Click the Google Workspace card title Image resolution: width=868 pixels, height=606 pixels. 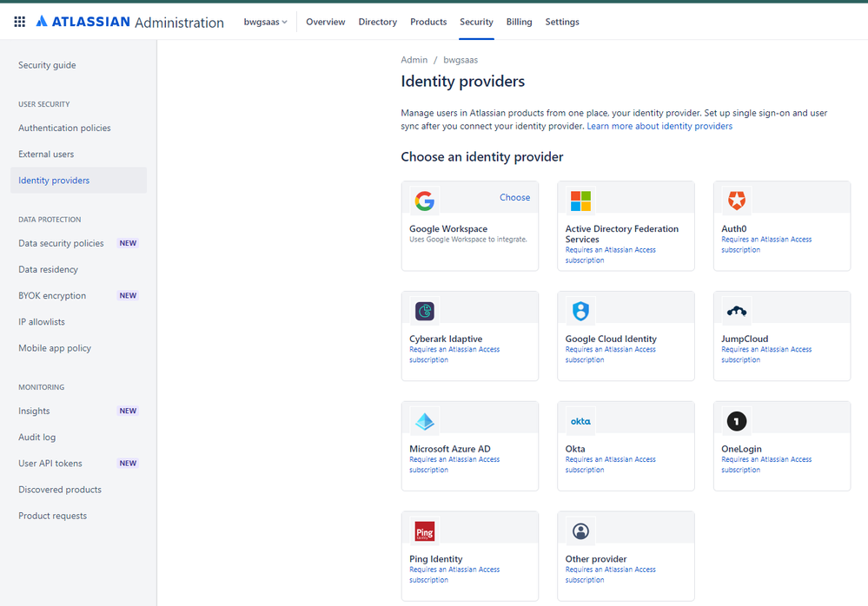point(448,229)
